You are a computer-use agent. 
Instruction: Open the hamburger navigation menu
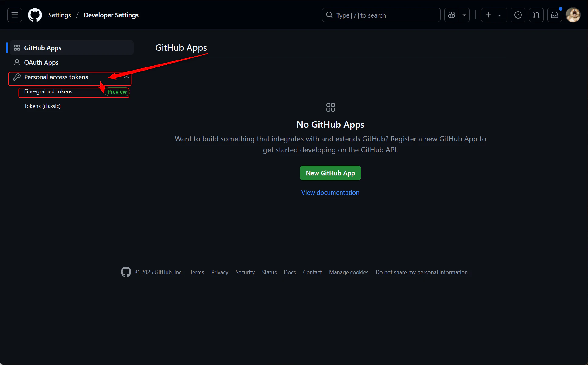point(15,15)
